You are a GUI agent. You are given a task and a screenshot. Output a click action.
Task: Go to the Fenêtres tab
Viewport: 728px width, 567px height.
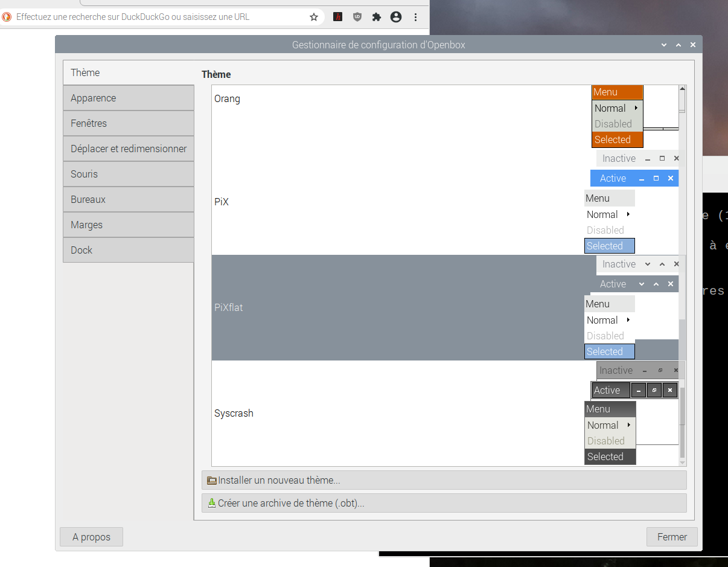point(128,123)
